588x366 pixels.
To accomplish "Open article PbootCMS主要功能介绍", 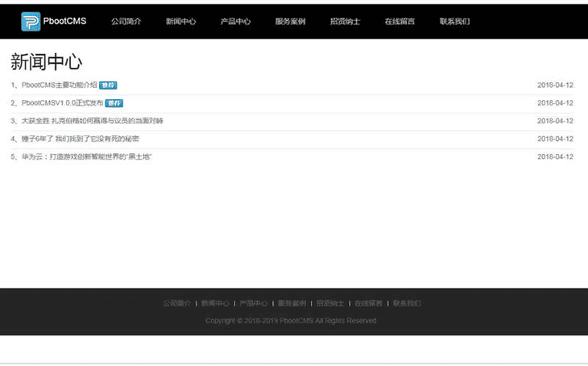I will (x=60, y=85).
